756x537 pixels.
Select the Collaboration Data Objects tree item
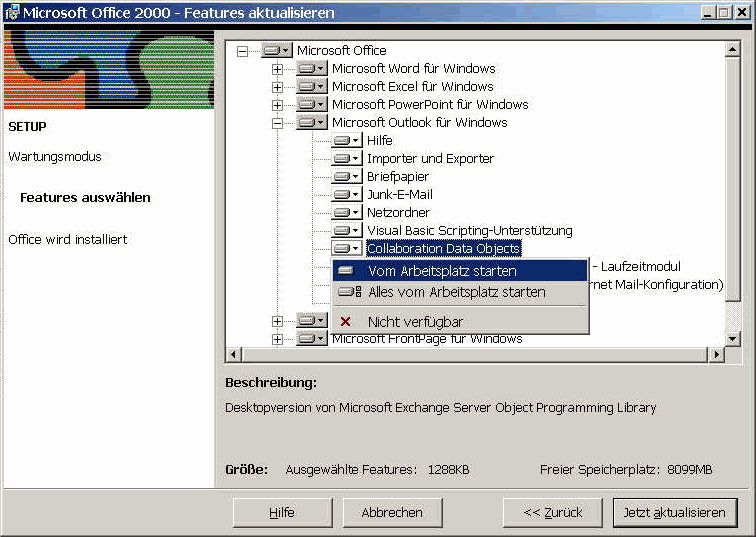444,249
